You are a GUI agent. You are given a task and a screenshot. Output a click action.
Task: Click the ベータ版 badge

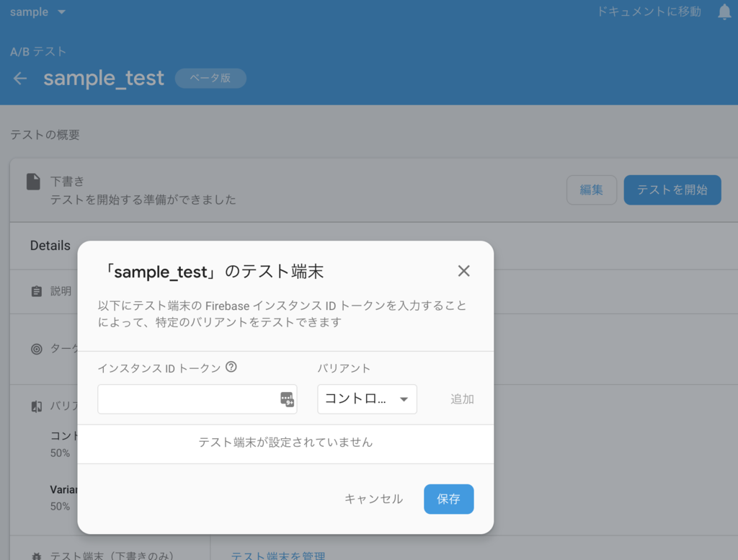[210, 78]
